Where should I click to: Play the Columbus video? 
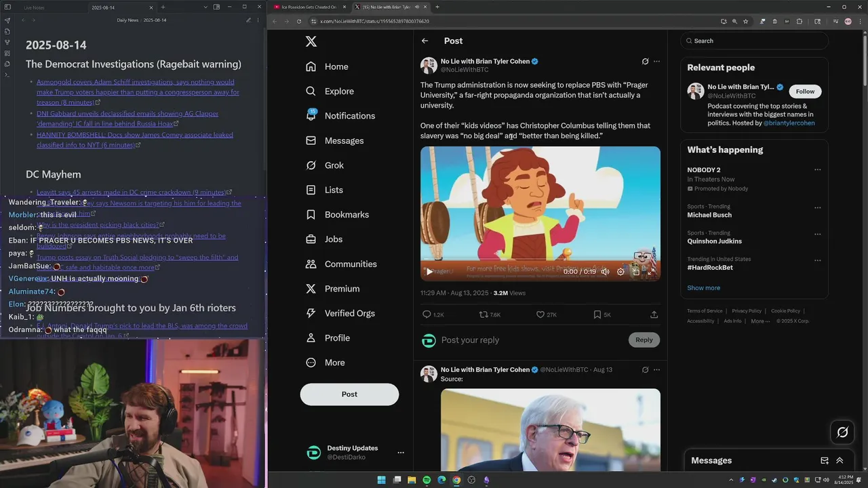[429, 272]
